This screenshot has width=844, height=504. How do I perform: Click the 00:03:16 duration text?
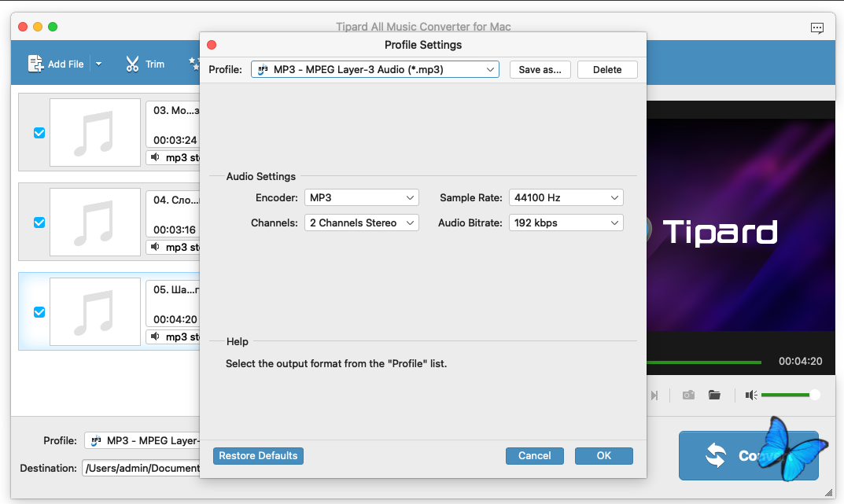click(175, 230)
